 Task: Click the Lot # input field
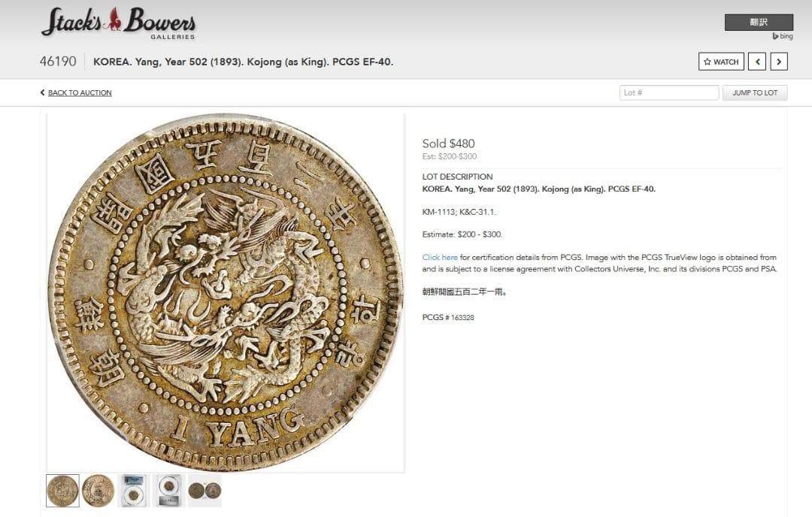pyautogui.click(x=669, y=92)
